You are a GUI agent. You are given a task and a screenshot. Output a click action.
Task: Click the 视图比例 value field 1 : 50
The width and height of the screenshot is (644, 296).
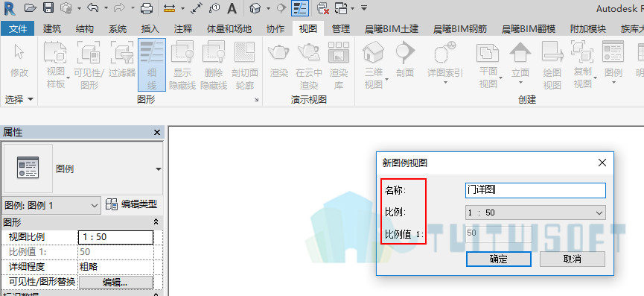(x=115, y=237)
